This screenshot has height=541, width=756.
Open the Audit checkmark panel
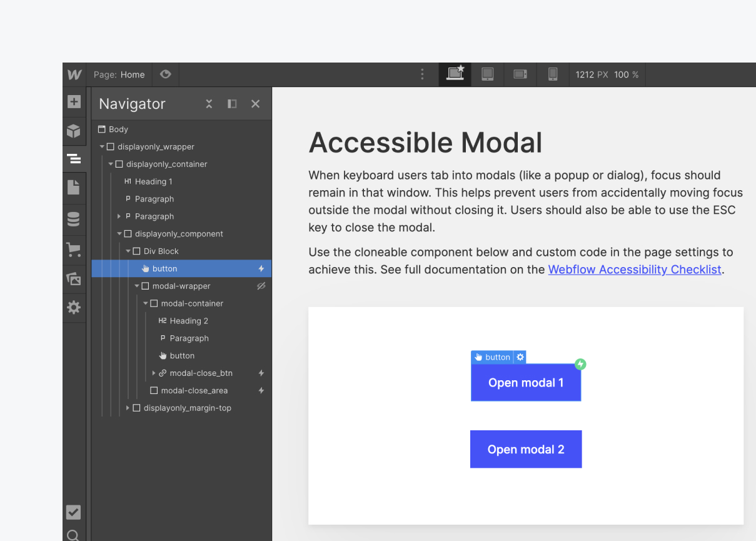(74, 512)
